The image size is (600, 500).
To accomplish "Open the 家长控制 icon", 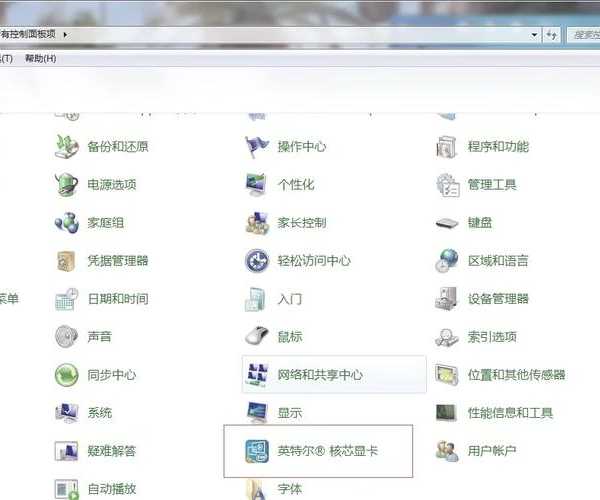I will [257, 223].
